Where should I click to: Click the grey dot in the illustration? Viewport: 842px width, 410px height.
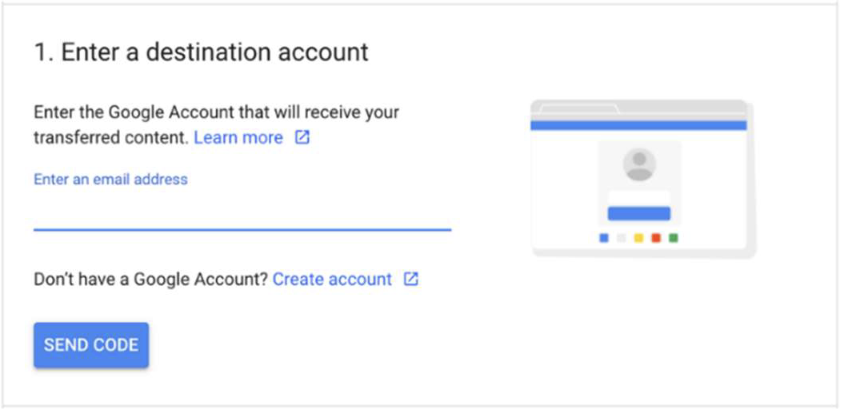[621, 238]
